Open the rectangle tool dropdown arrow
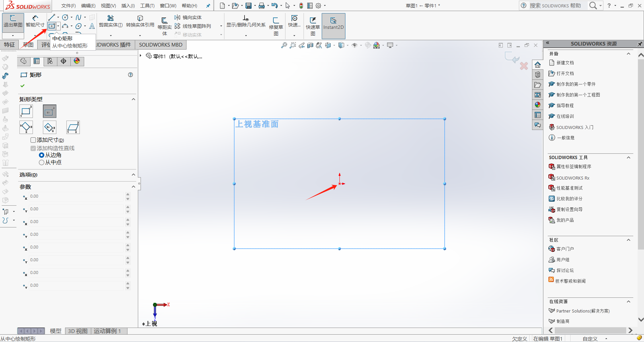The height and width of the screenshot is (342, 644). pos(58,26)
